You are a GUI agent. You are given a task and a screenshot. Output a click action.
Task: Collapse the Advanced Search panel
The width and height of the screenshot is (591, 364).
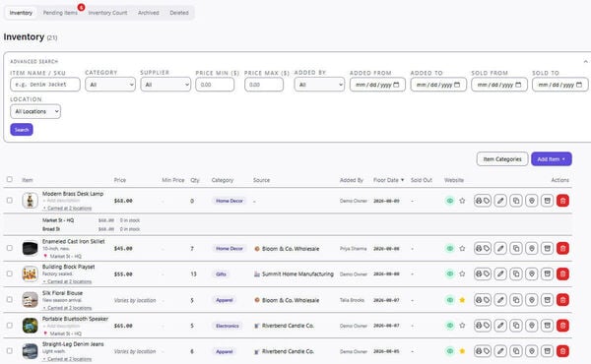[585, 61]
